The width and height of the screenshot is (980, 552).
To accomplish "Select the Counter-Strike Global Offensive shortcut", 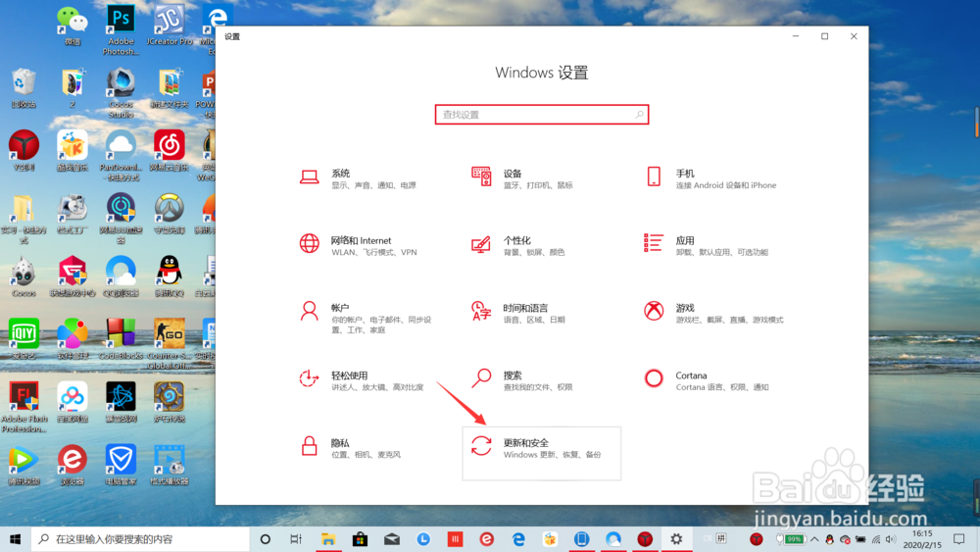I will tap(170, 344).
